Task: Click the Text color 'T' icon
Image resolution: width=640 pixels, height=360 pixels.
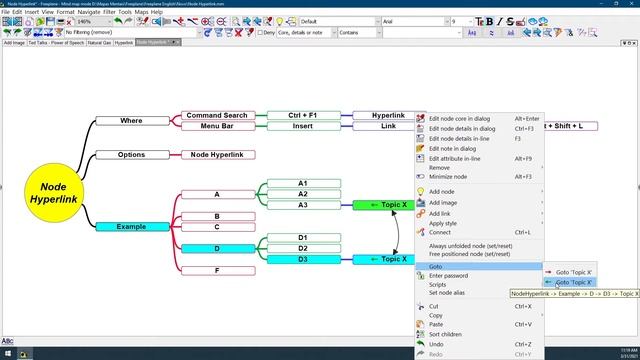Action: 480,21
